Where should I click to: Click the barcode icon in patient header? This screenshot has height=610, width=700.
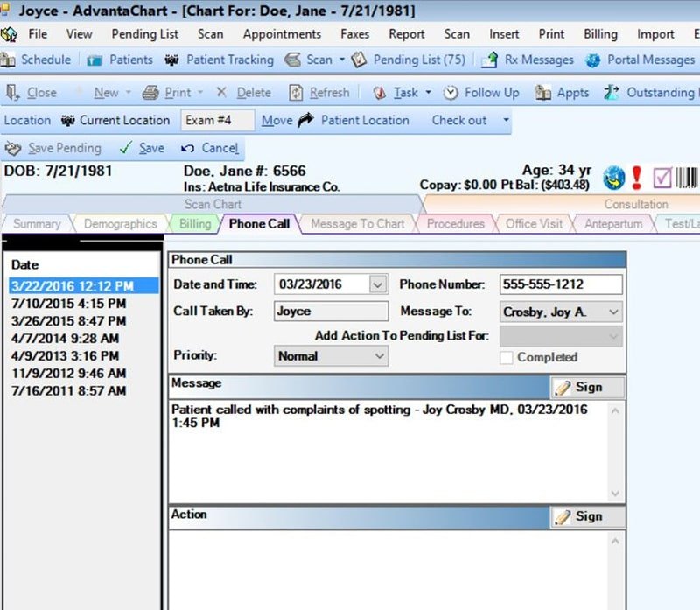point(687,178)
